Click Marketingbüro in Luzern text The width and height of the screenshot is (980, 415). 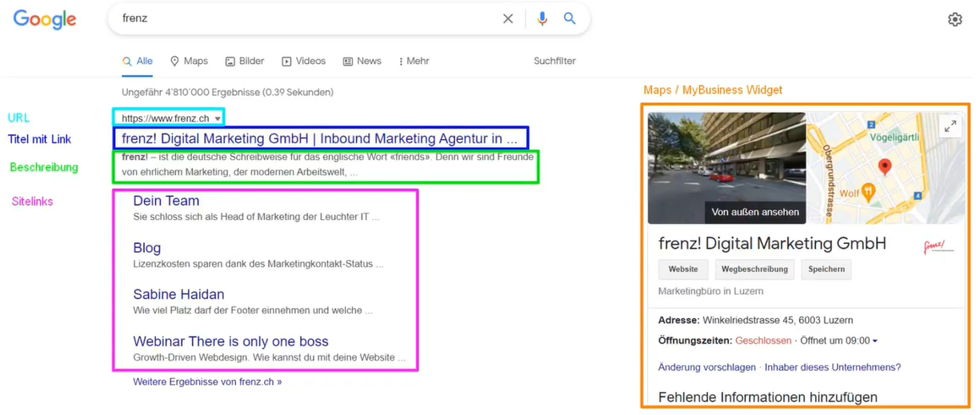point(710,292)
